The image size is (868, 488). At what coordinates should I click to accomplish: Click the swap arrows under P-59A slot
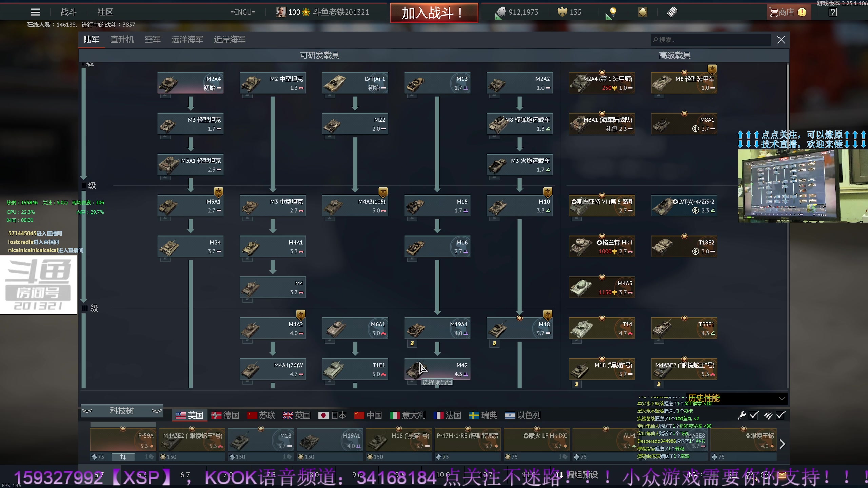(123, 457)
